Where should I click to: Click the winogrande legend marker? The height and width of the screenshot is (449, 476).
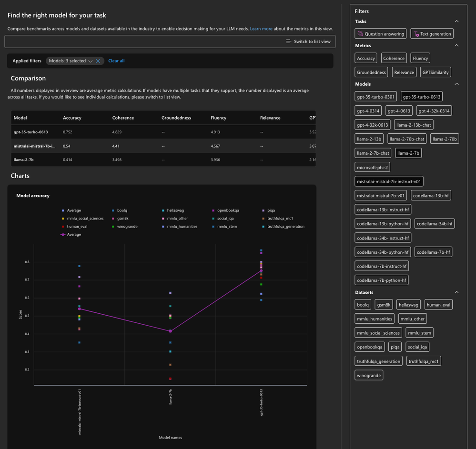tap(112, 227)
